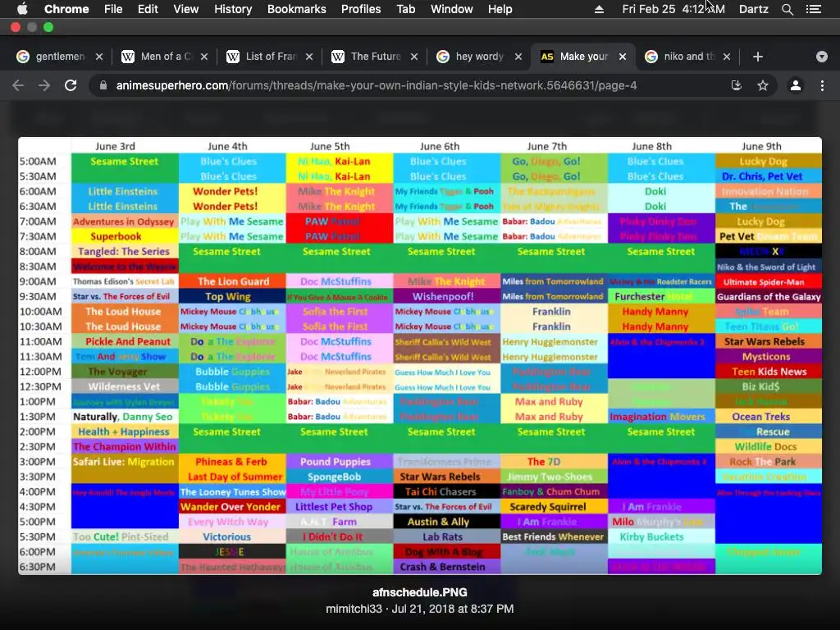The image size is (840, 630).
Task: Open the Edit menu
Action: point(148,9)
